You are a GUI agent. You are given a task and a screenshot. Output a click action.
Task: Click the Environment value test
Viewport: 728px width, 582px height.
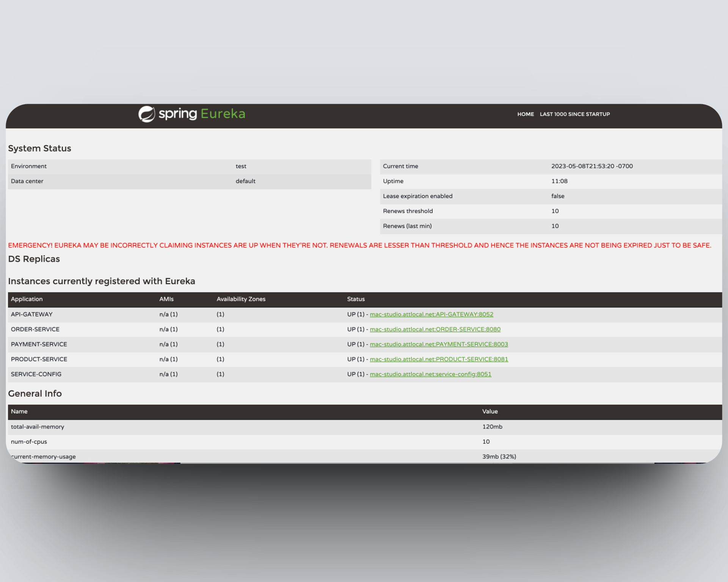241,166
